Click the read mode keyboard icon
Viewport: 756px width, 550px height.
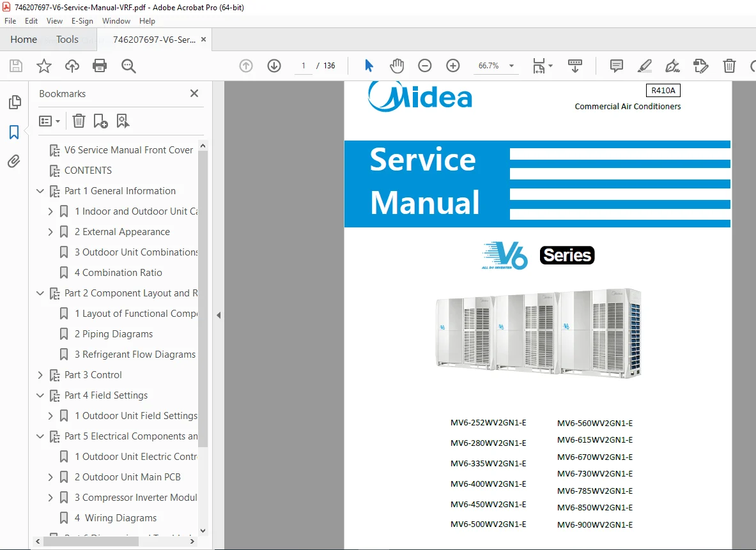[575, 66]
